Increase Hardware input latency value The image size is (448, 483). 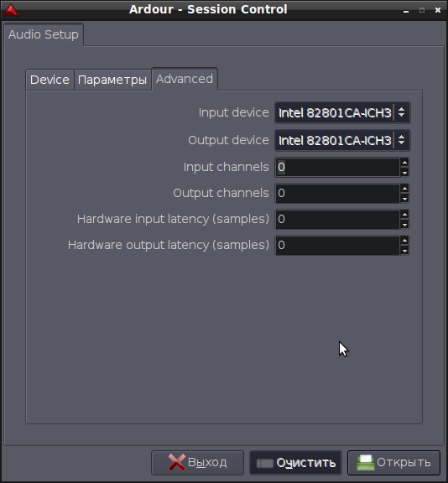click(405, 215)
